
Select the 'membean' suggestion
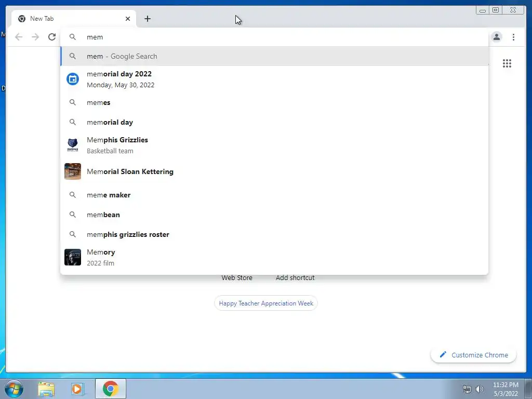point(274,215)
